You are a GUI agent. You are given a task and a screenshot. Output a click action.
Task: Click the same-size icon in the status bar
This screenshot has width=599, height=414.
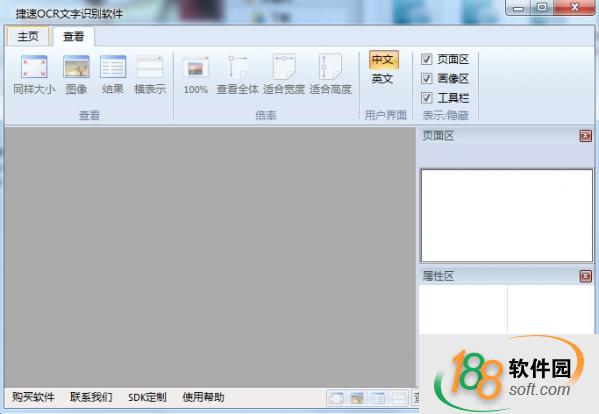coord(337,398)
